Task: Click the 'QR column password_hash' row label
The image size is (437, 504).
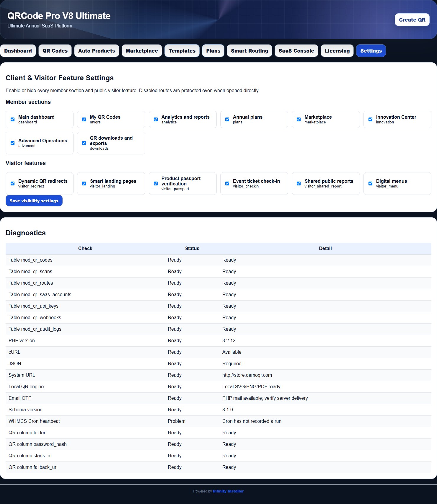Action: pyautogui.click(x=37, y=444)
